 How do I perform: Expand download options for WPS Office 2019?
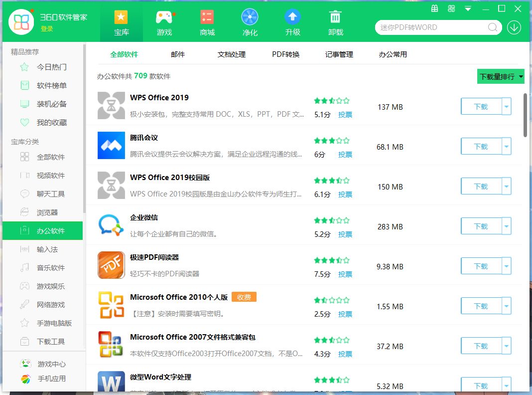point(507,106)
